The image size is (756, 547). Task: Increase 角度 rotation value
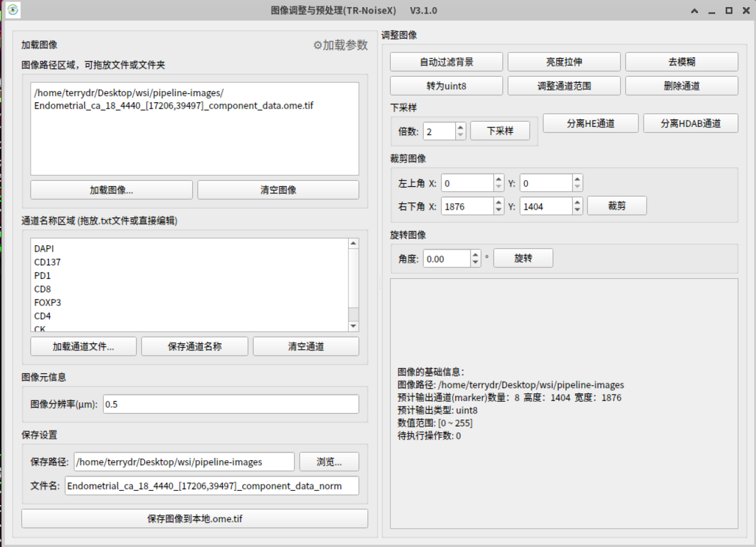[476, 254]
